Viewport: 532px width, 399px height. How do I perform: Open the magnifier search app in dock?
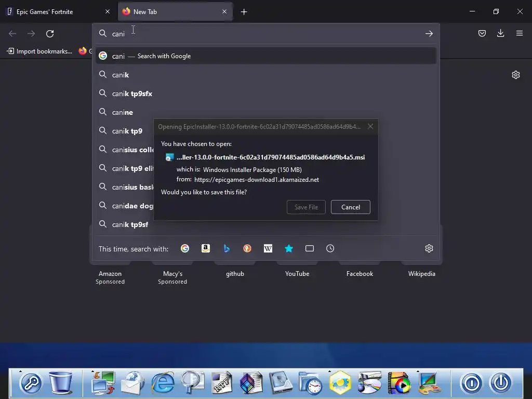click(192, 383)
